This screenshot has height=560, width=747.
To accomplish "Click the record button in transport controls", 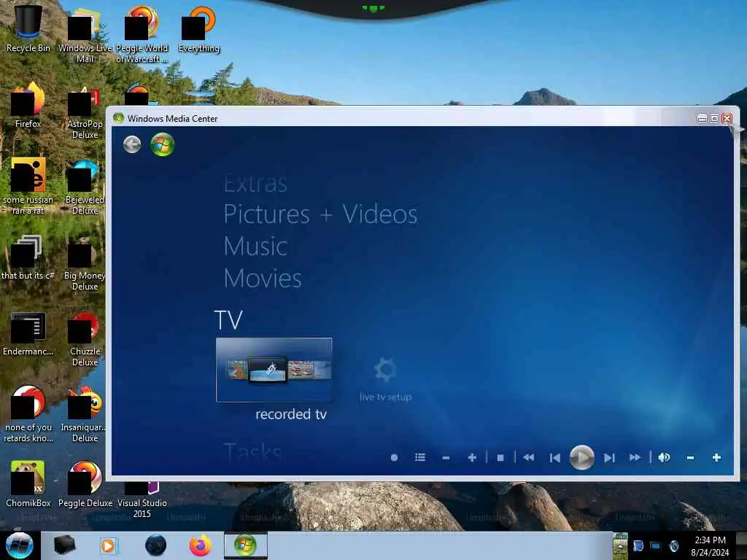I will click(x=394, y=458).
